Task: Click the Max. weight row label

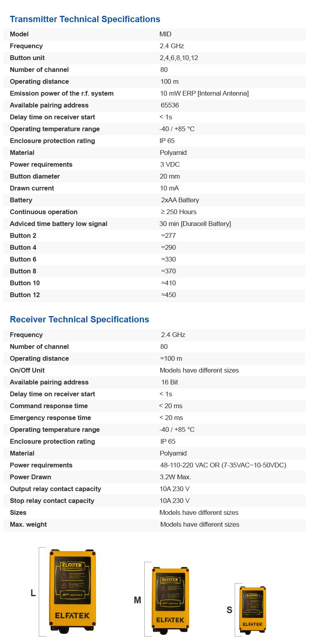Action: (28, 524)
